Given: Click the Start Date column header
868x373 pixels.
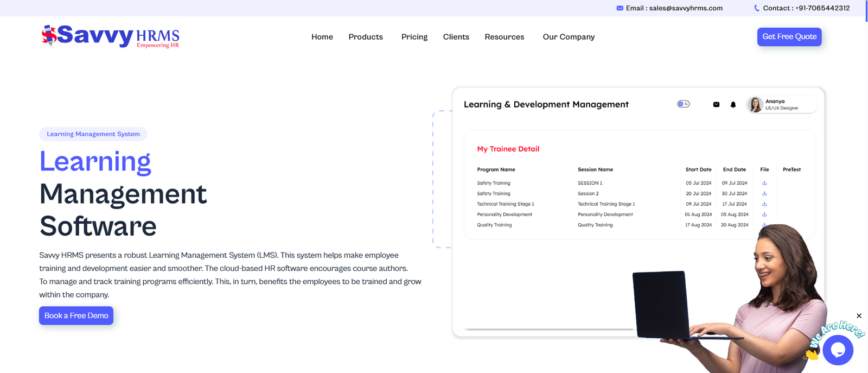Looking at the screenshot, I should pyautogui.click(x=698, y=169).
